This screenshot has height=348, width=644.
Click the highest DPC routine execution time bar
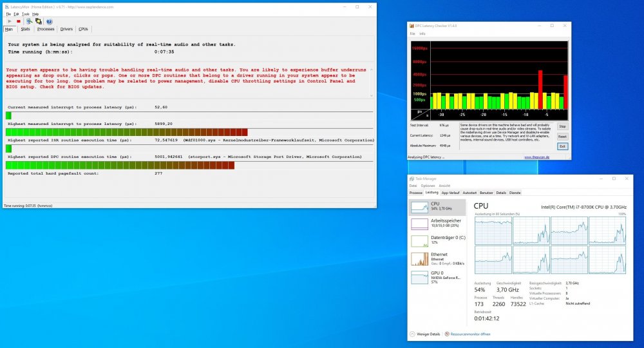189,165
